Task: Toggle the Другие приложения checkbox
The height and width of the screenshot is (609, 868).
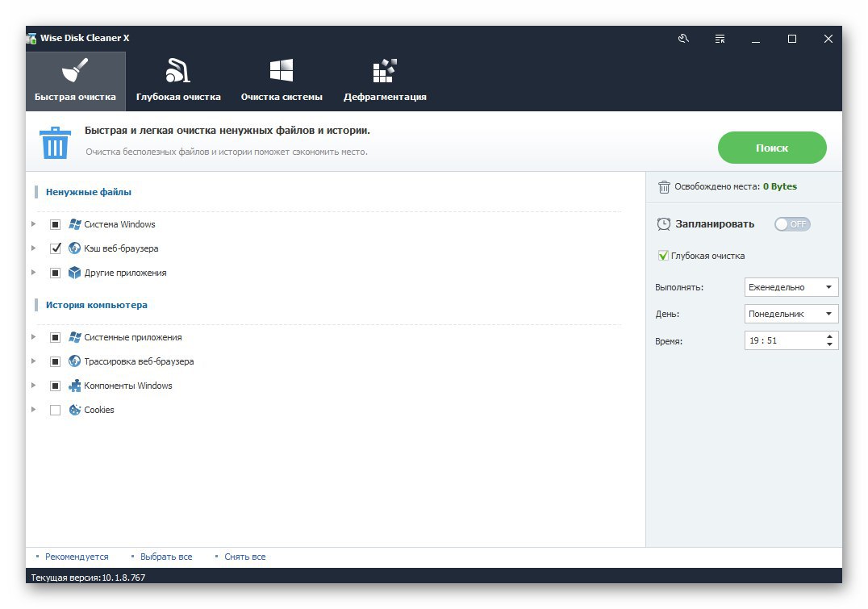Action: (56, 273)
